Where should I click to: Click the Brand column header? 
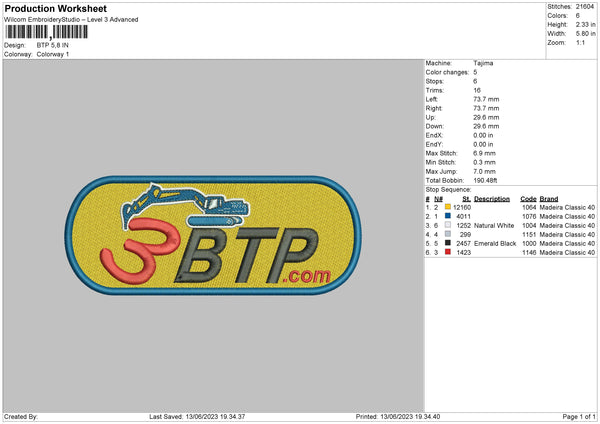[549, 199]
